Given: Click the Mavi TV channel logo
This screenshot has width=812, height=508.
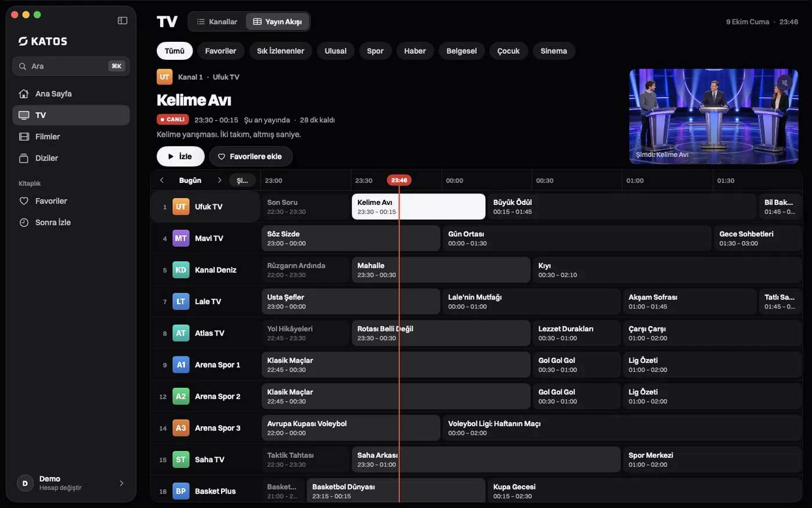Looking at the screenshot, I should point(181,238).
